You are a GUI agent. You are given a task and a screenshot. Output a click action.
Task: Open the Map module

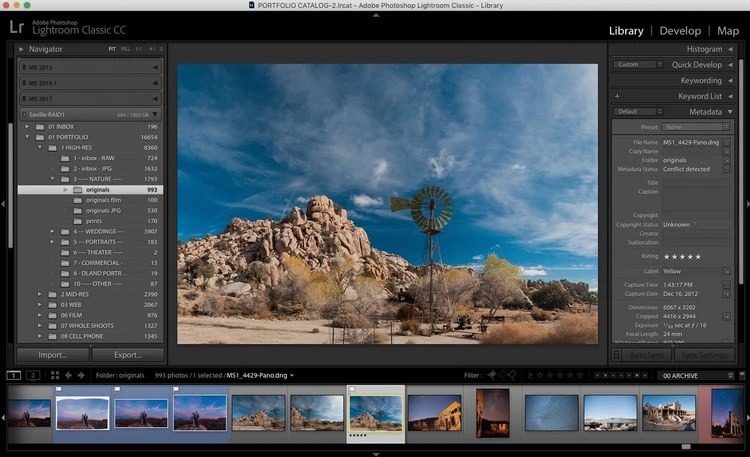point(728,30)
